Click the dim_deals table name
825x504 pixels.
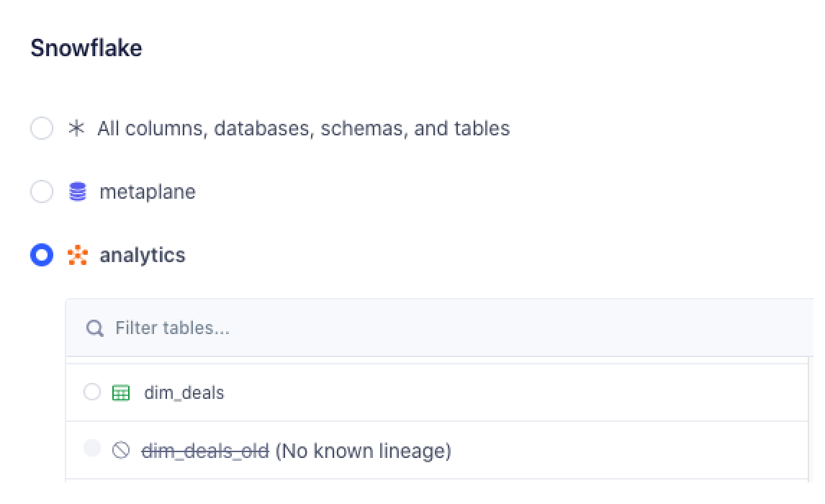click(184, 393)
